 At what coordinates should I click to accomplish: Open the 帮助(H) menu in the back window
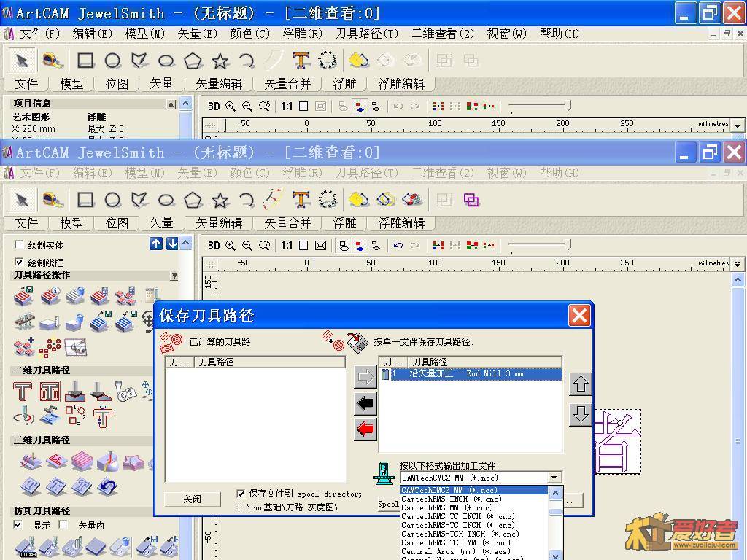560,34
